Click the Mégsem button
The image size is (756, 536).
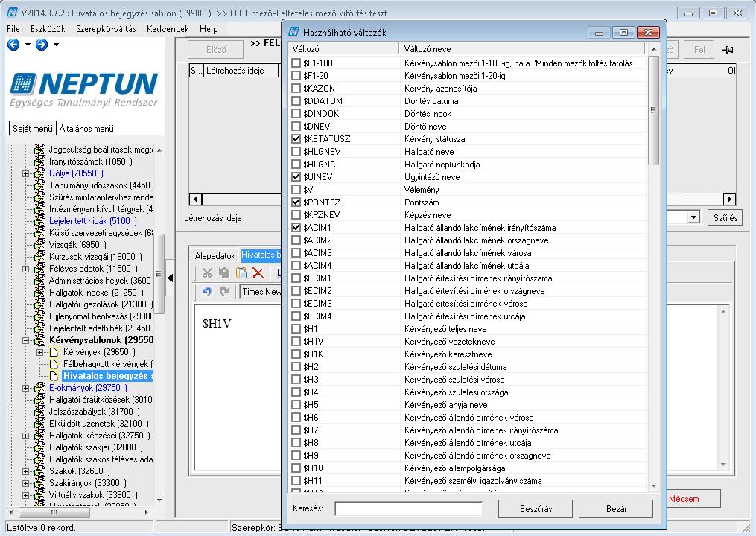[694, 499]
